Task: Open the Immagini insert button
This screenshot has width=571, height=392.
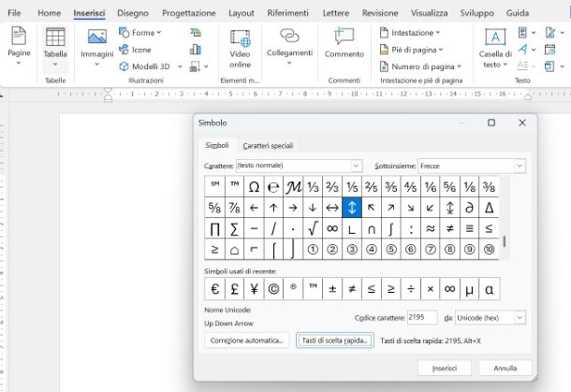Action: tap(96, 44)
